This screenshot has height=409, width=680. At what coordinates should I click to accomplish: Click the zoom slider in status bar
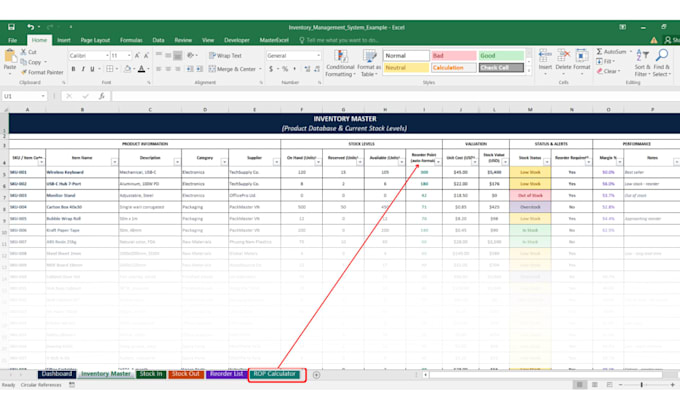(x=641, y=385)
